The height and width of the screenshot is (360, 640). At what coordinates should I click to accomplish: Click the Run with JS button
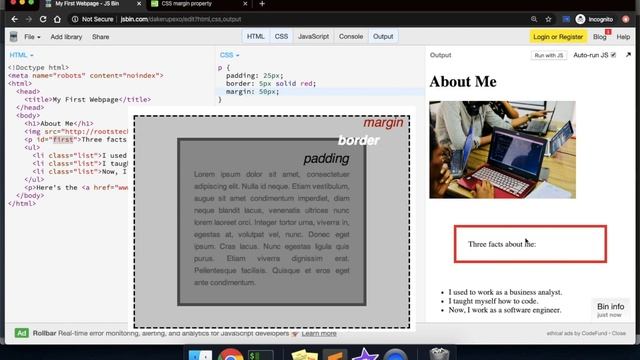549,55
